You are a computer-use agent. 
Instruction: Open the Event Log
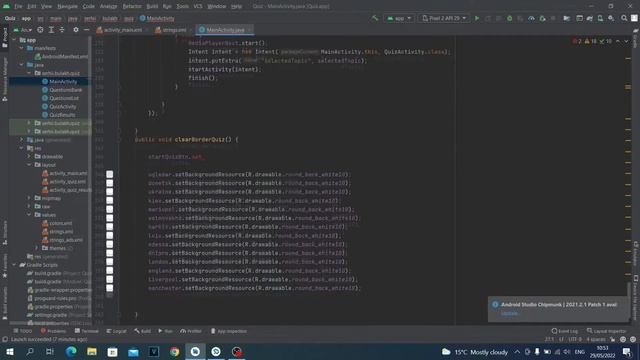[x=565, y=331]
